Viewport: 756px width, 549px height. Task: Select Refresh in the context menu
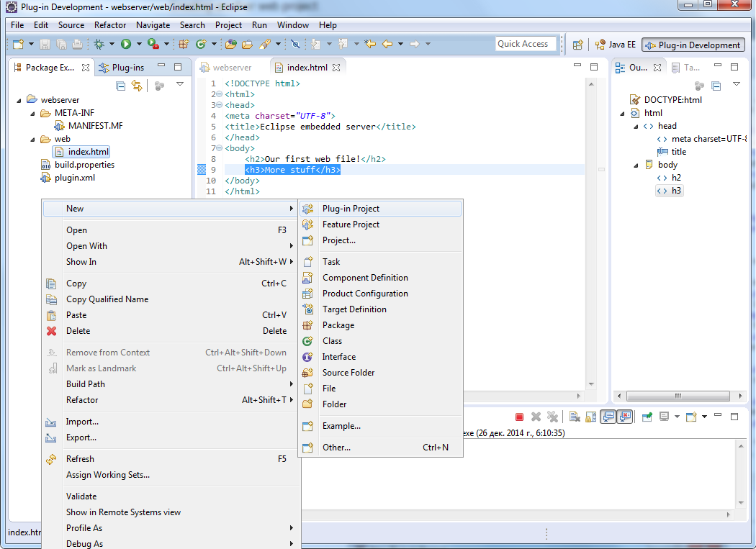tap(171, 459)
